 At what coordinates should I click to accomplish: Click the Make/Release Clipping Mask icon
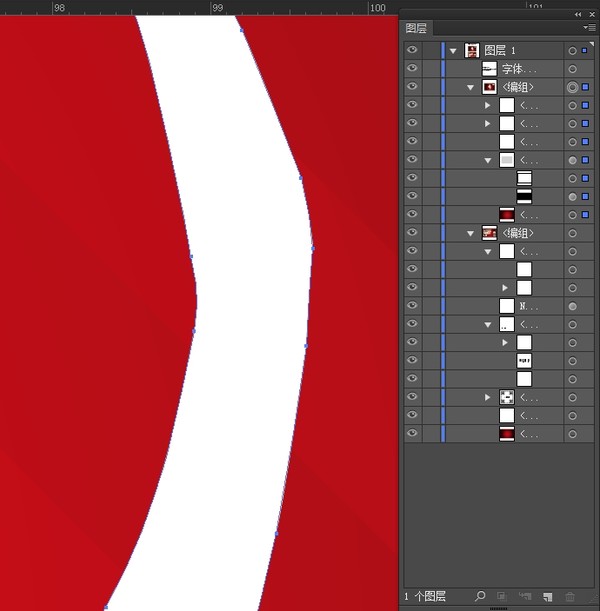tap(501, 596)
